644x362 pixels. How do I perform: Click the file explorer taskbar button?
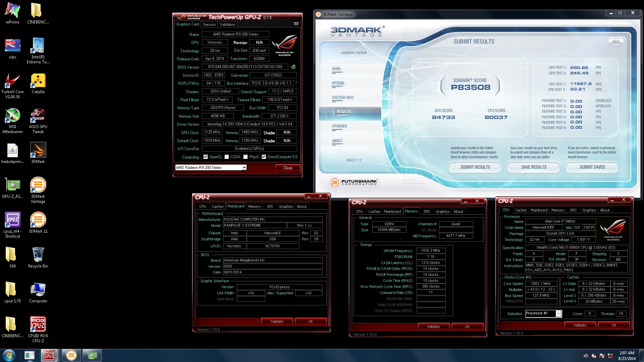pyautogui.click(x=30, y=355)
